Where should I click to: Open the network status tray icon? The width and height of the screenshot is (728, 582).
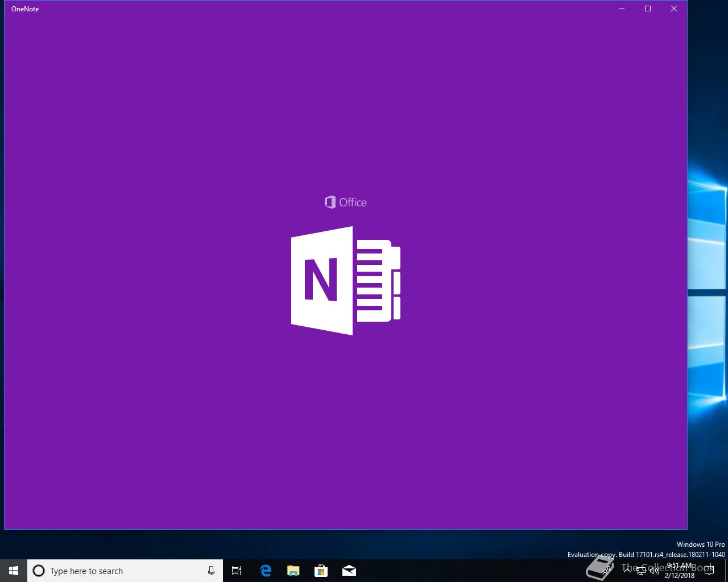click(641, 571)
